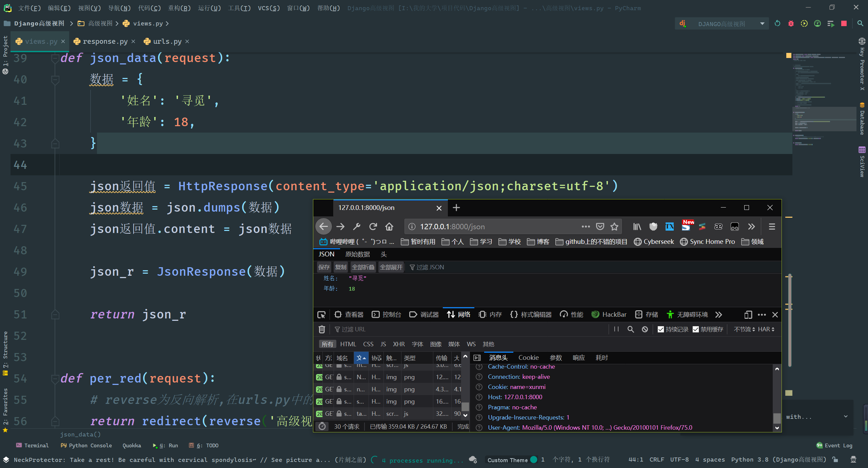The width and height of the screenshot is (868, 468).
Task: Click the Firefox home icon
Action: coord(389,227)
